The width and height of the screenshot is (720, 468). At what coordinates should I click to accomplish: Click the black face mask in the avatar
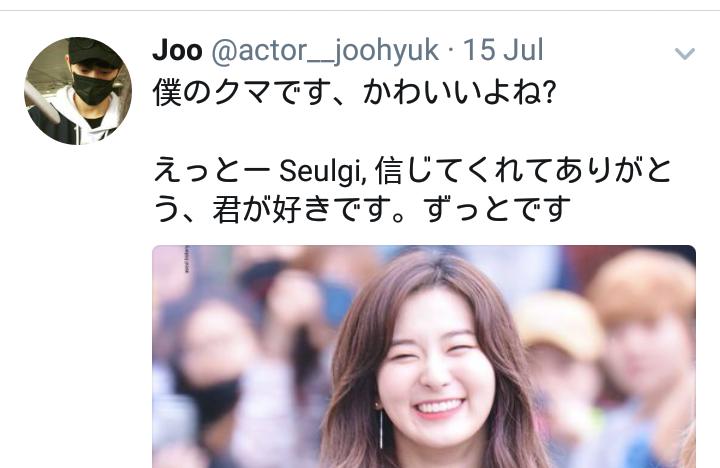tap(93, 88)
